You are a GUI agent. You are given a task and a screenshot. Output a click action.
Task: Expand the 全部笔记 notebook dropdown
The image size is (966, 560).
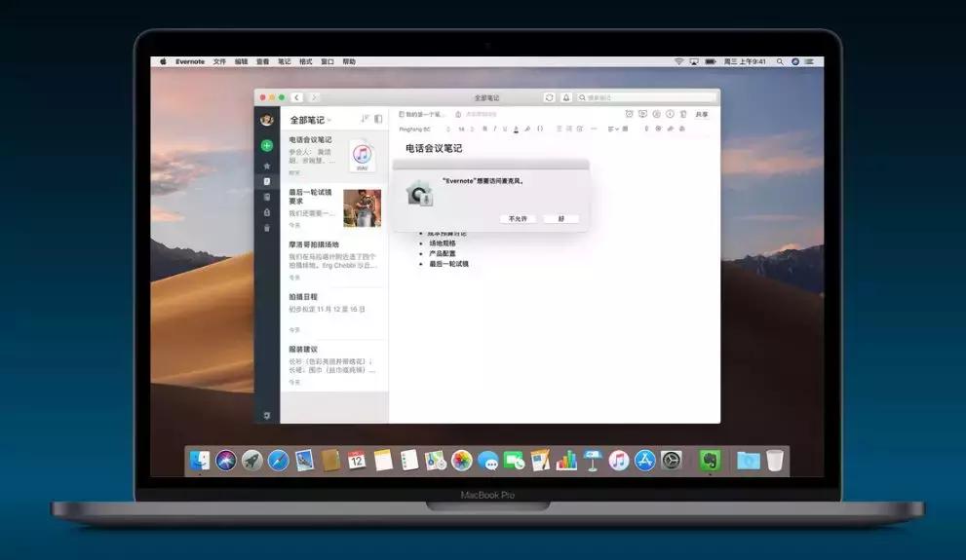pos(311,120)
